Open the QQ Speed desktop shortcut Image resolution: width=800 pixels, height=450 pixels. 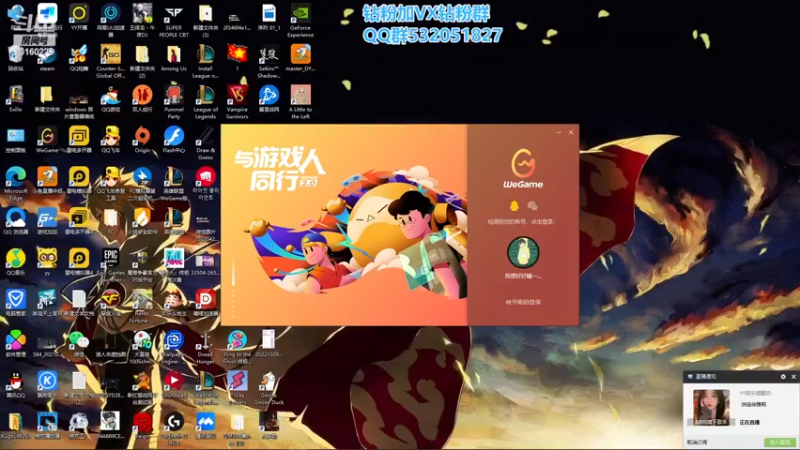pos(110,140)
